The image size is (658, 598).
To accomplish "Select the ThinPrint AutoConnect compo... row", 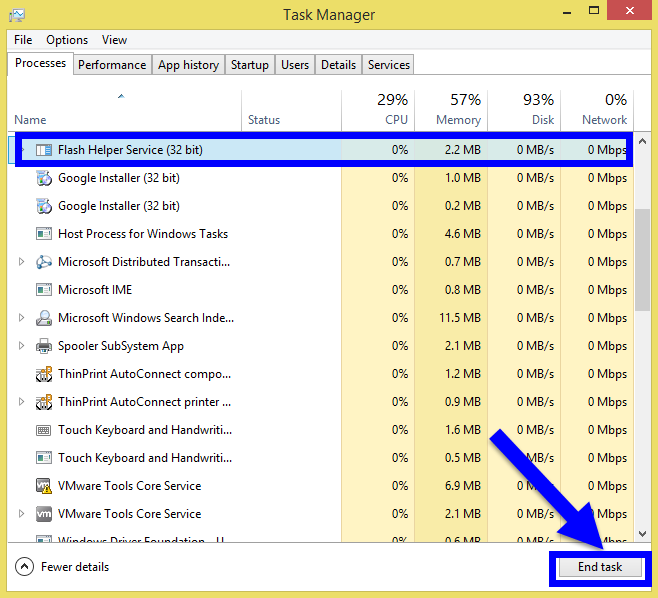I will coord(321,374).
